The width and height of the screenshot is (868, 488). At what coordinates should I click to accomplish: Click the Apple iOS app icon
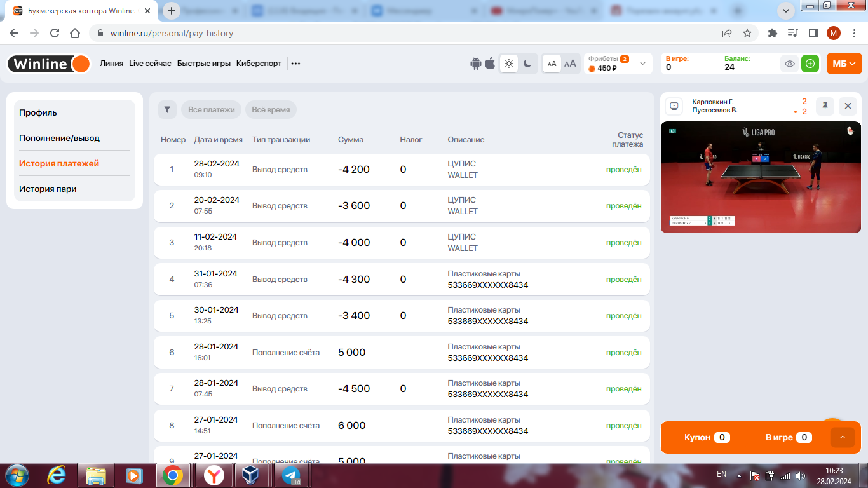pos(490,64)
